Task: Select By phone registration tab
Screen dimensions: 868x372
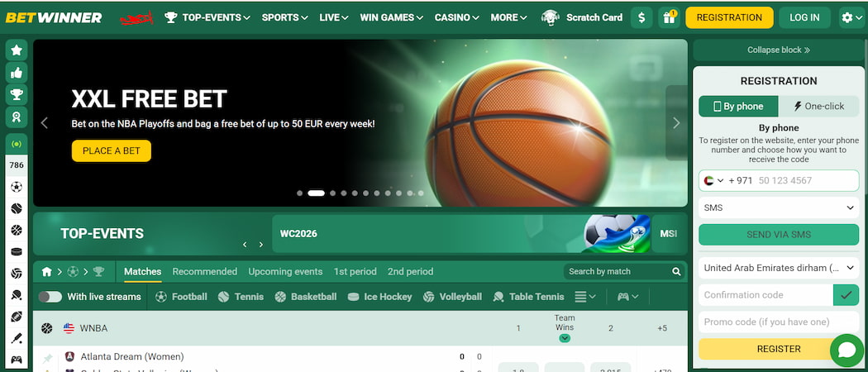Action: pyautogui.click(x=738, y=107)
